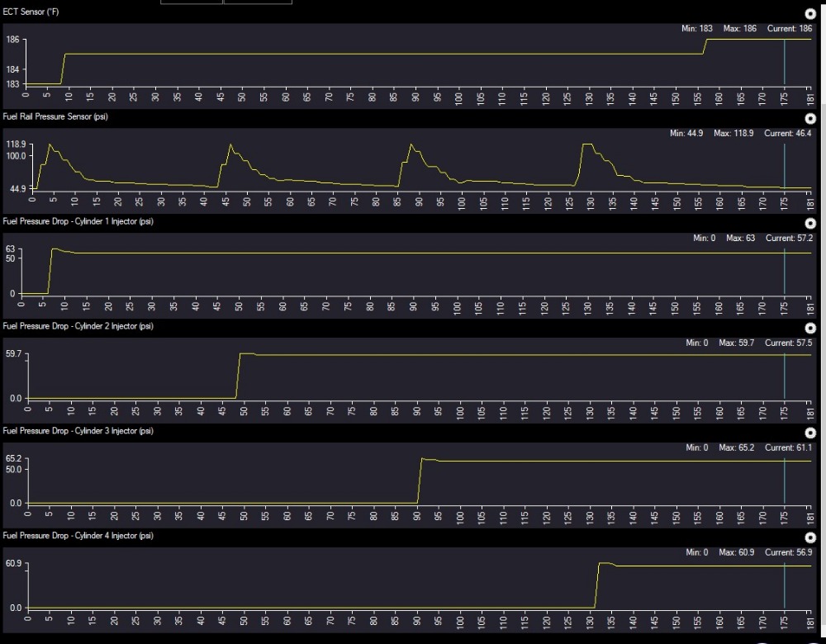Click the ECT Sensor (°F) graph title
Viewport: 826px width, 644px height.
coord(31,12)
